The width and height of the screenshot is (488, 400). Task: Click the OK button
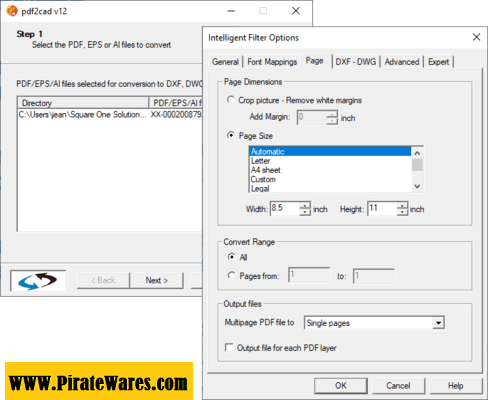point(341,386)
